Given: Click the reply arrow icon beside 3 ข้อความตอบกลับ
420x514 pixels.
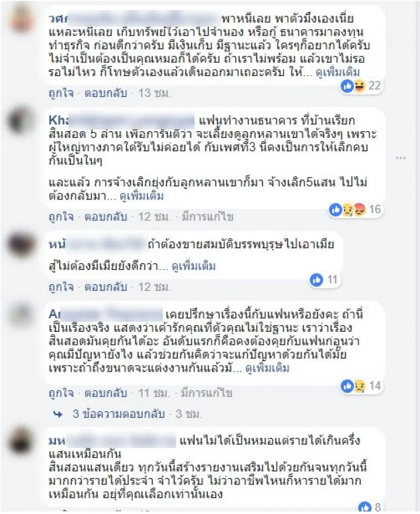Looking at the screenshot, I should tap(58, 414).
